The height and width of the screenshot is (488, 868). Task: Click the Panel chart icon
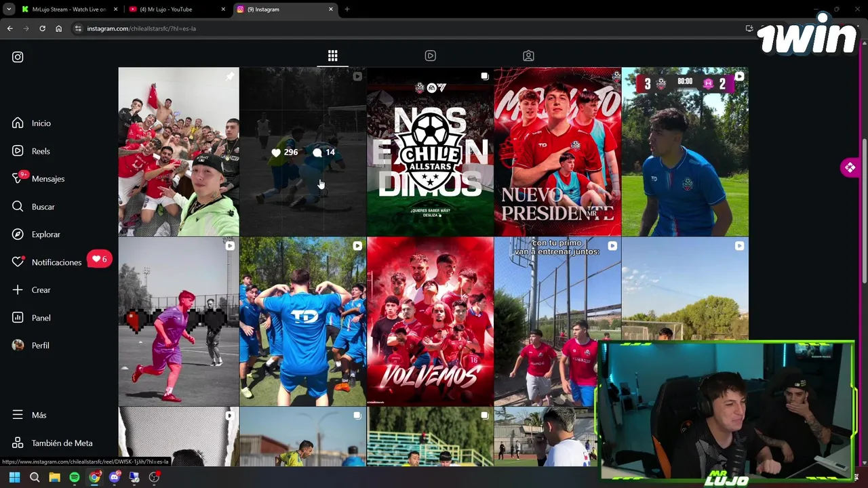(18, 318)
